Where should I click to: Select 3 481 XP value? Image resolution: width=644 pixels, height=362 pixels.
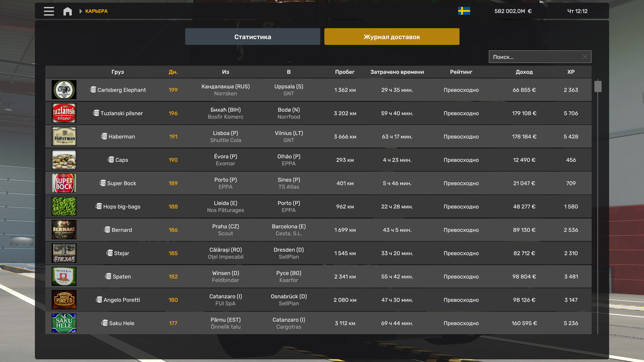(571, 277)
